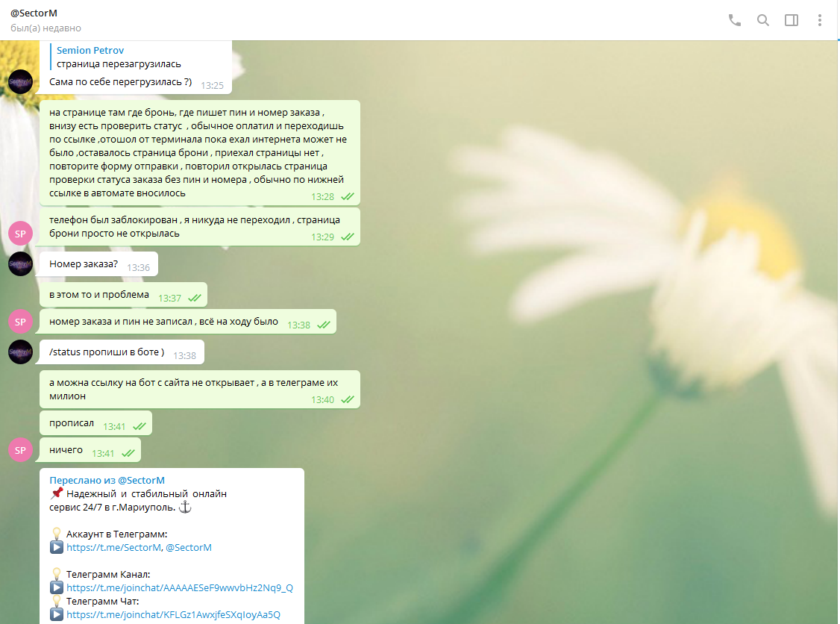This screenshot has height=624, width=840.
Task: Toggle the right info side panel
Action: (x=792, y=20)
